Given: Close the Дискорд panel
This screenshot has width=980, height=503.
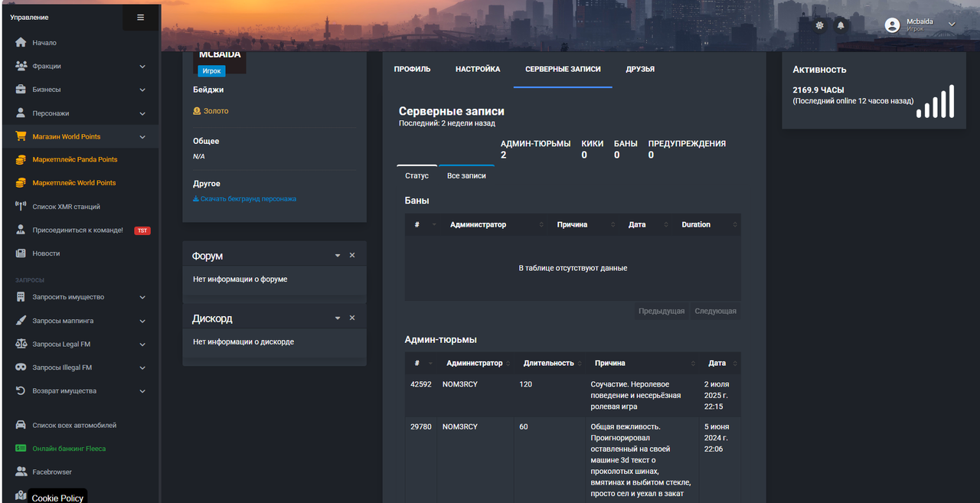Looking at the screenshot, I should point(352,318).
